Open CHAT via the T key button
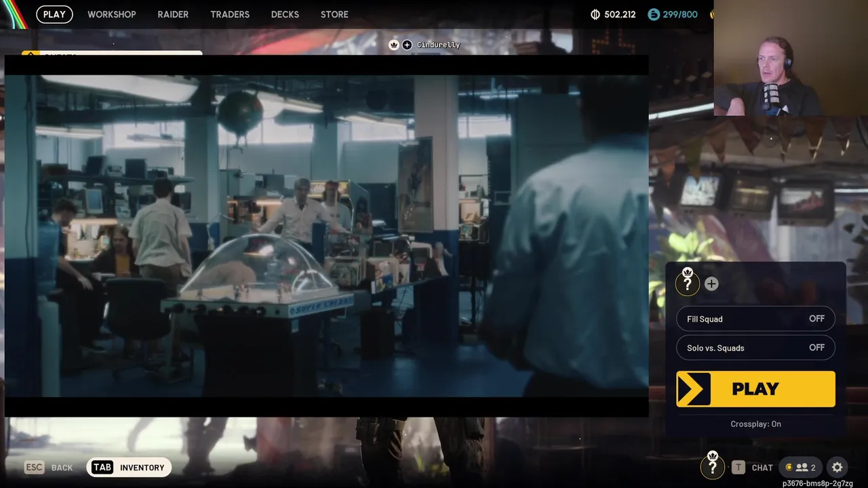The width and height of the screenshot is (868, 488). (752, 467)
